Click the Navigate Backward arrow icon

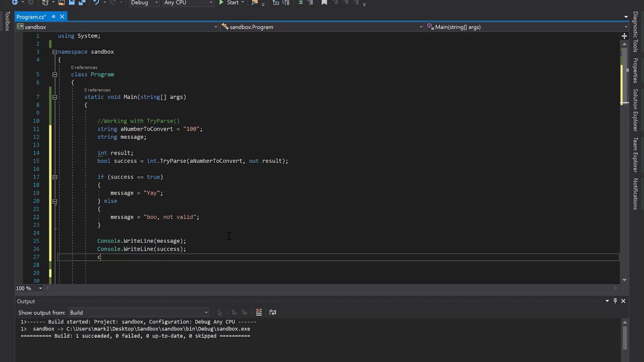point(15,3)
